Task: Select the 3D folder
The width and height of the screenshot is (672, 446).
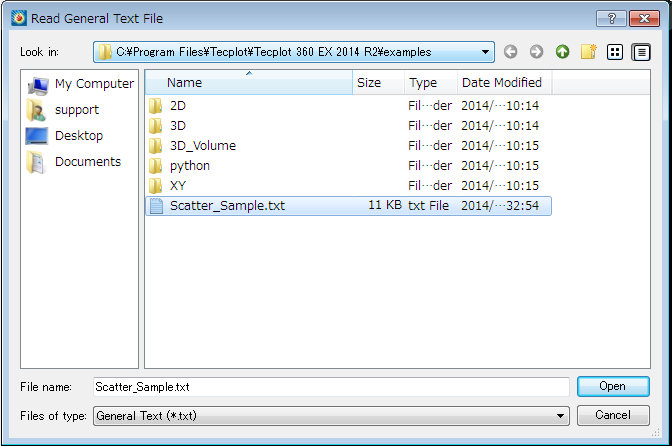Action: click(x=348, y=126)
